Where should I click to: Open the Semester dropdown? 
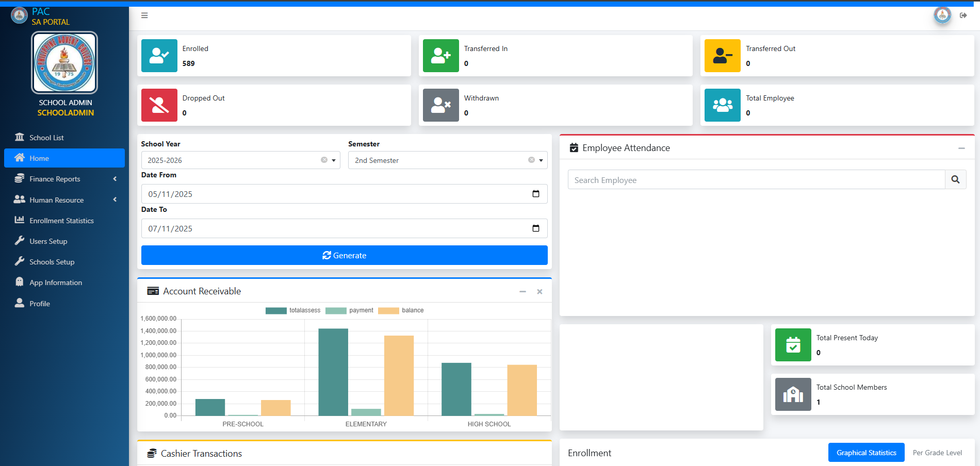(541, 160)
